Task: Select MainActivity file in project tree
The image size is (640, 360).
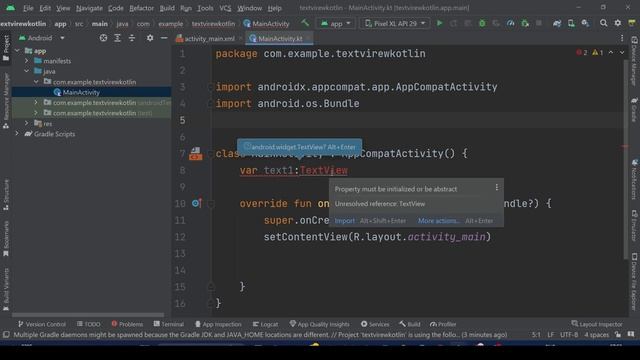Action: (81, 92)
